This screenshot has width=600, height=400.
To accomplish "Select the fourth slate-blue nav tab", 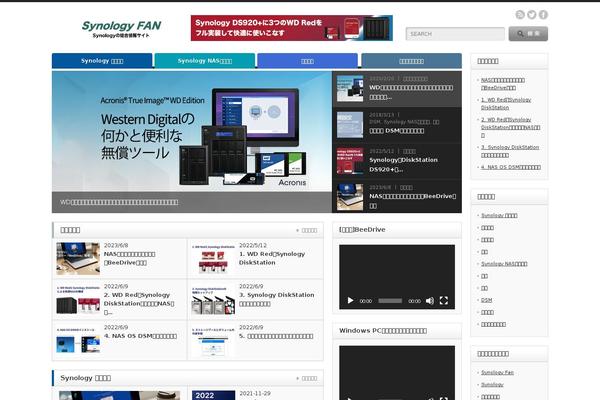I will [411, 61].
